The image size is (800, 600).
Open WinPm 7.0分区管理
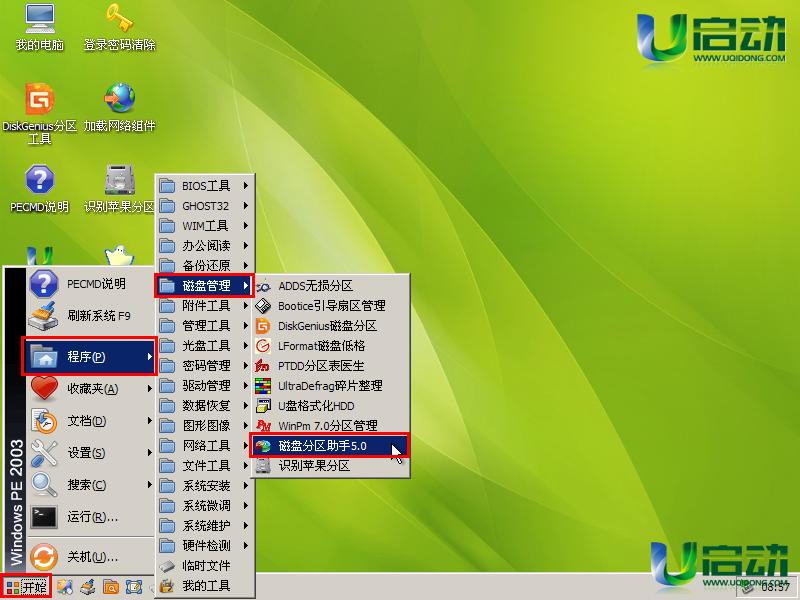[321, 425]
